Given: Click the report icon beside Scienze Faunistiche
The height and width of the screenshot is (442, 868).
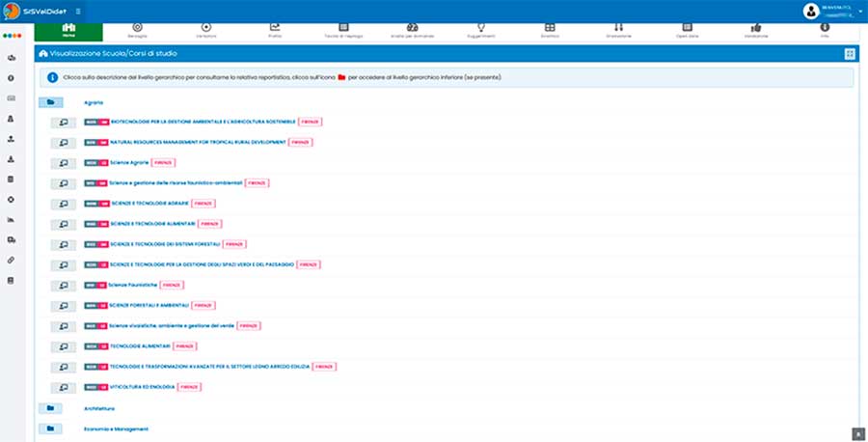Looking at the screenshot, I should [64, 285].
